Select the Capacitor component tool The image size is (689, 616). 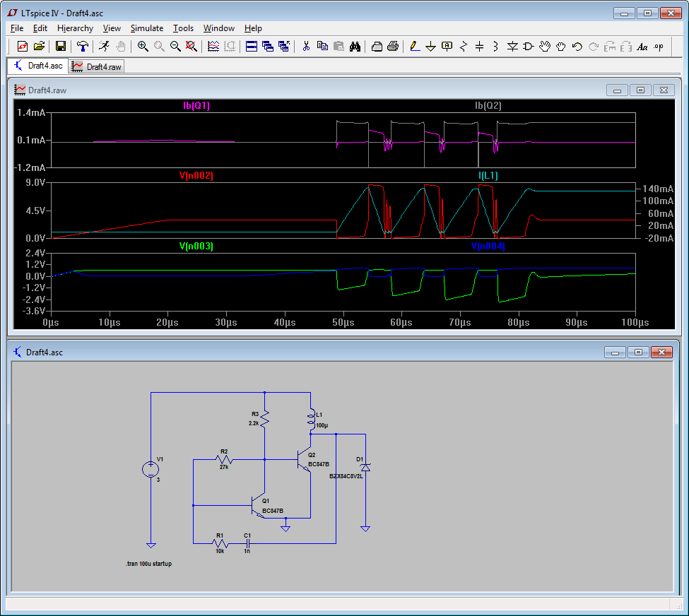(x=480, y=47)
